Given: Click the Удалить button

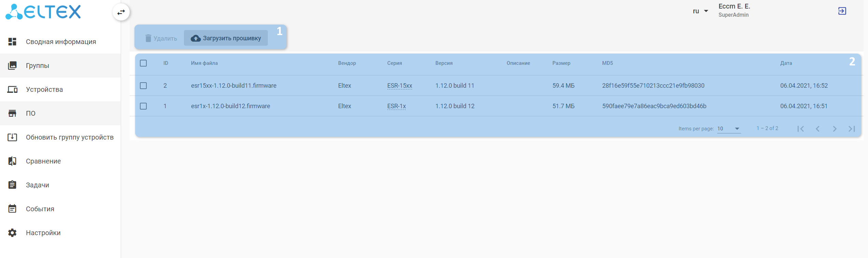Looking at the screenshot, I should pos(161,38).
